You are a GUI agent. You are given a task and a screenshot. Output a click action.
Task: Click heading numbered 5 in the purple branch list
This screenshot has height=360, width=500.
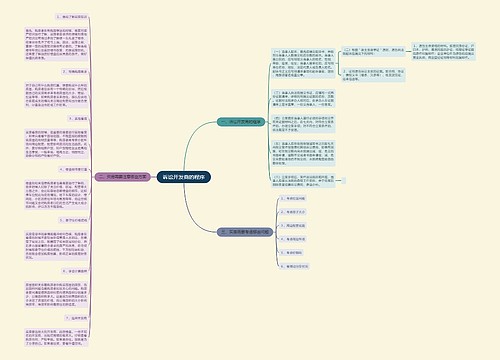[73, 220]
